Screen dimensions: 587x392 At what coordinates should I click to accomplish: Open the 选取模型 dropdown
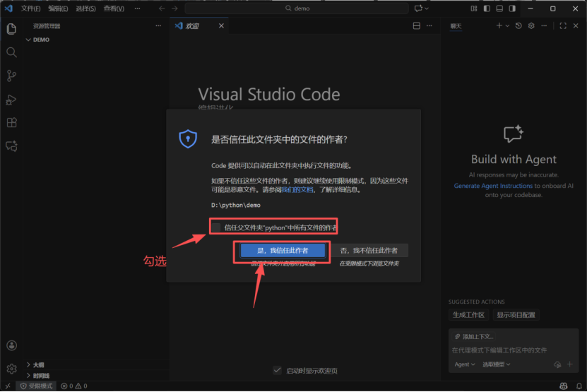point(496,364)
